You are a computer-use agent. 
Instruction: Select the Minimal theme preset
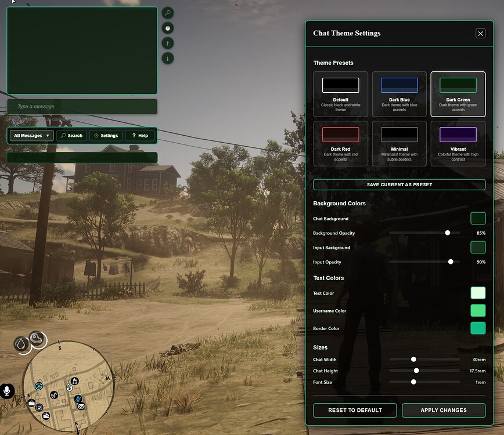(399, 143)
